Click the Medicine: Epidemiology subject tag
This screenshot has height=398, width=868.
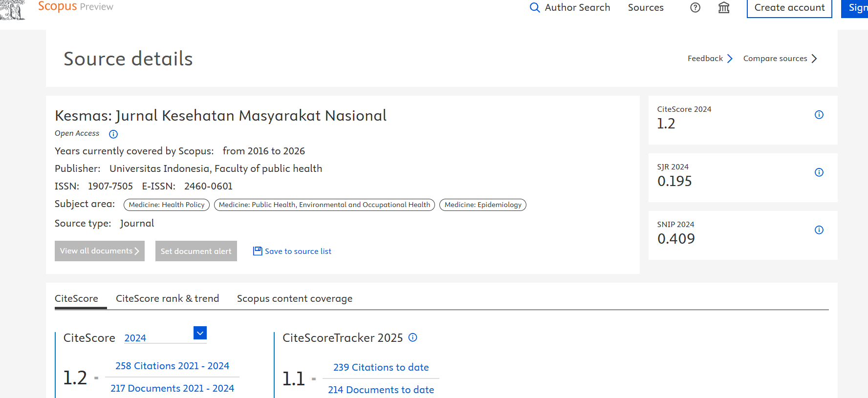click(483, 205)
